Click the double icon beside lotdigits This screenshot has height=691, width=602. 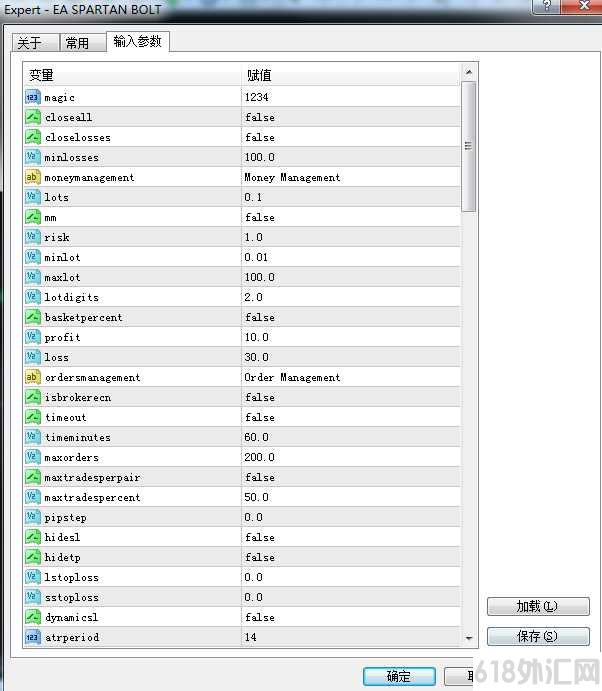tap(33, 297)
